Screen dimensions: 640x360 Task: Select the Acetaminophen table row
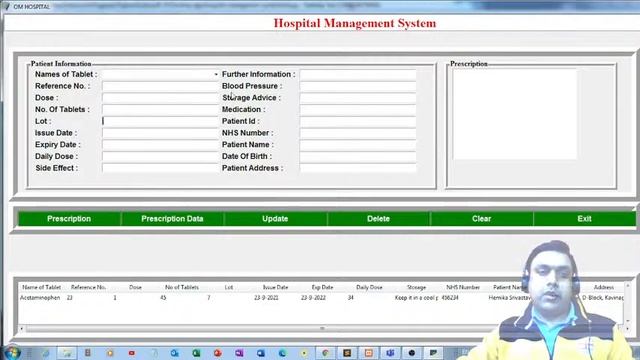[x=321, y=298]
